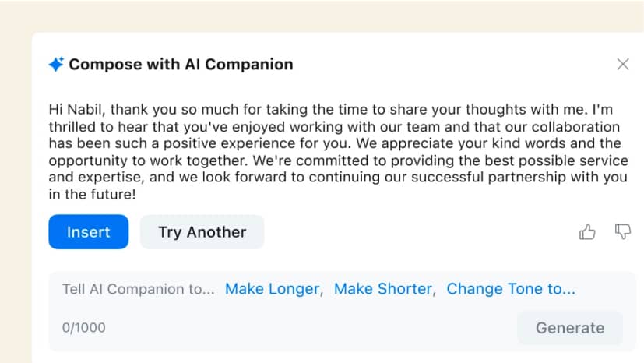Select the Make Shorter suggestion
The image size is (644, 363).
pyautogui.click(x=382, y=289)
